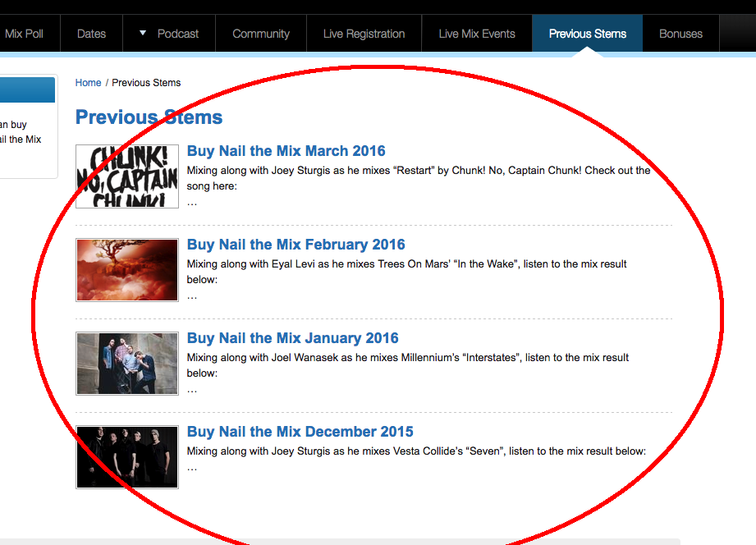Go to the Dates page

pyautogui.click(x=92, y=34)
